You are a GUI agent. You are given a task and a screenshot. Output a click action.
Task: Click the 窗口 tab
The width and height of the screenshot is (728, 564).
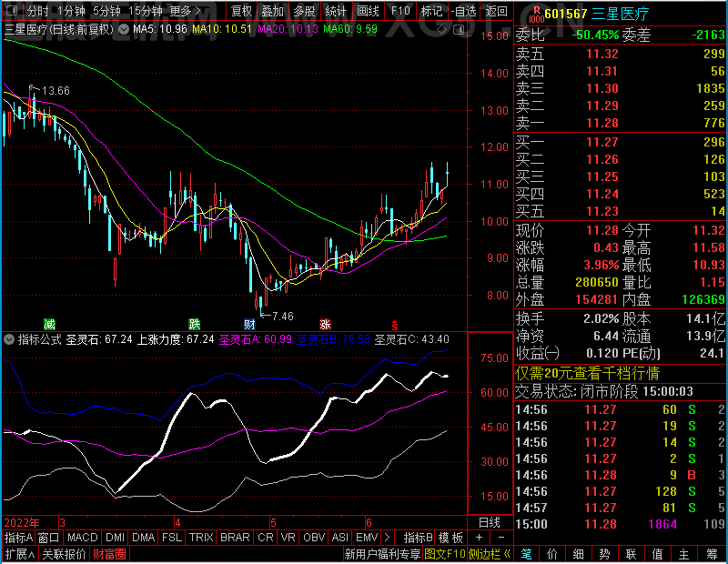(x=49, y=538)
